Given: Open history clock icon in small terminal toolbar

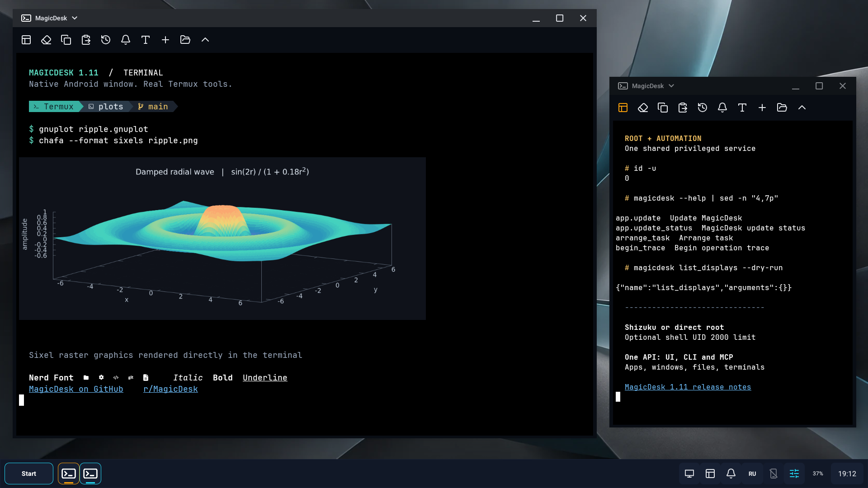Looking at the screenshot, I should 703,108.
